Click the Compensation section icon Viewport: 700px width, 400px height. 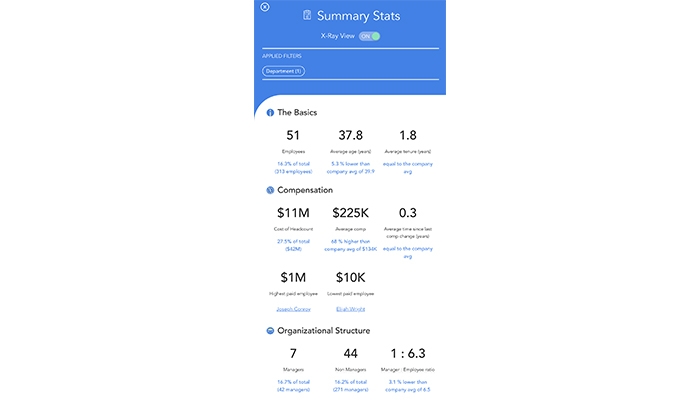270,189
